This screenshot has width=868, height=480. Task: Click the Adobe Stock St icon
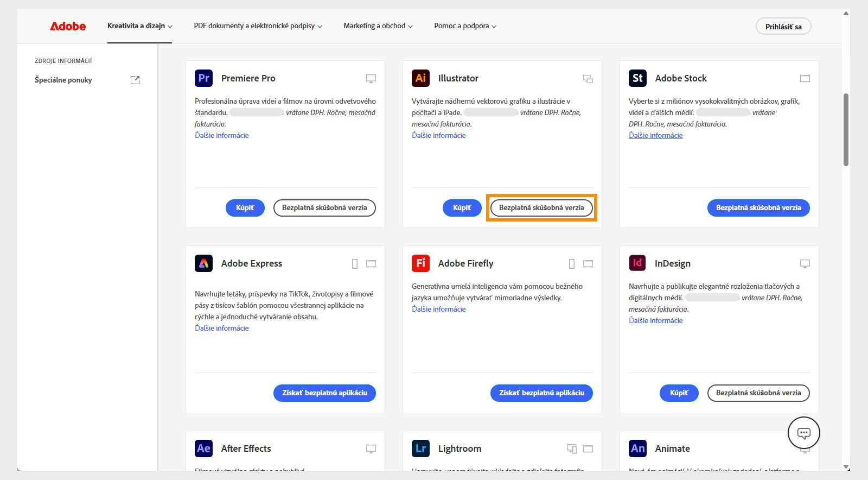coord(637,78)
